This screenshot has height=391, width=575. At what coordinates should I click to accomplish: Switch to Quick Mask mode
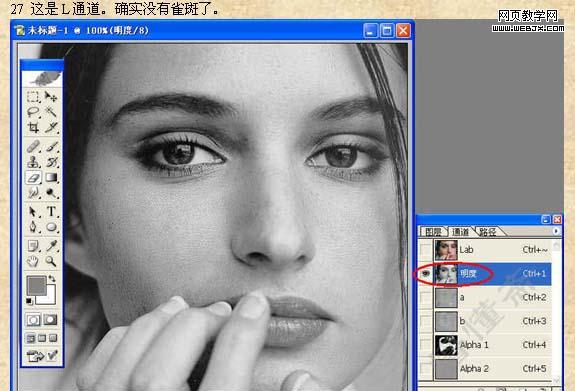(51, 320)
